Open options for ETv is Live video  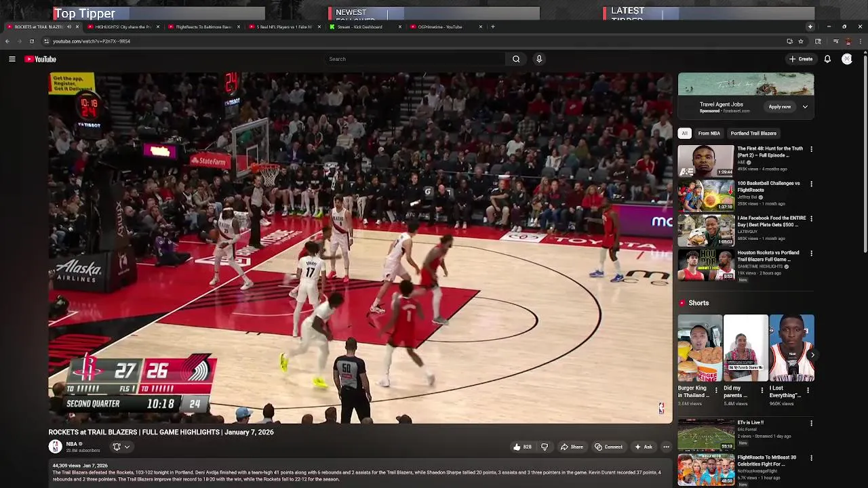coord(811,424)
